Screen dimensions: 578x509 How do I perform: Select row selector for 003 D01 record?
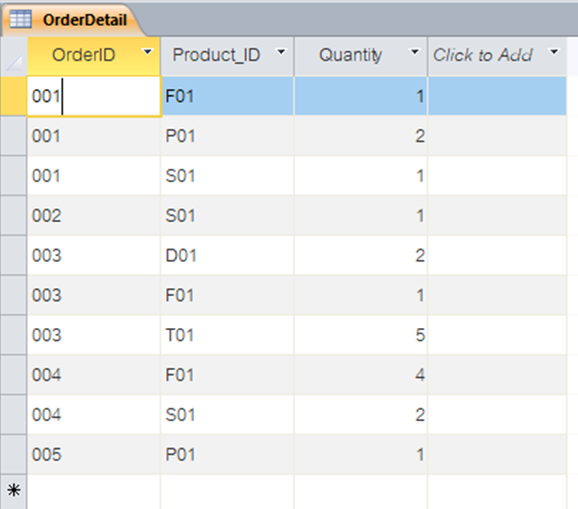[14, 255]
